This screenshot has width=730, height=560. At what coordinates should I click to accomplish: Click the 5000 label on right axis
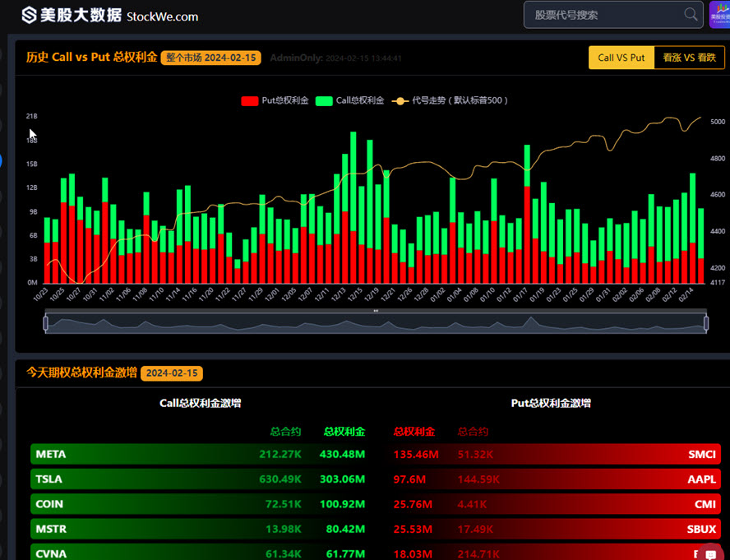click(718, 122)
